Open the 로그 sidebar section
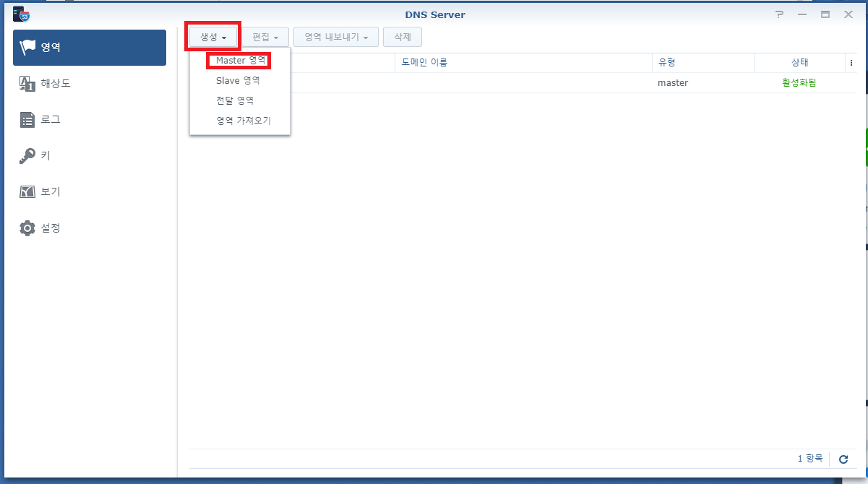868x484 pixels. [x=90, y=120]
